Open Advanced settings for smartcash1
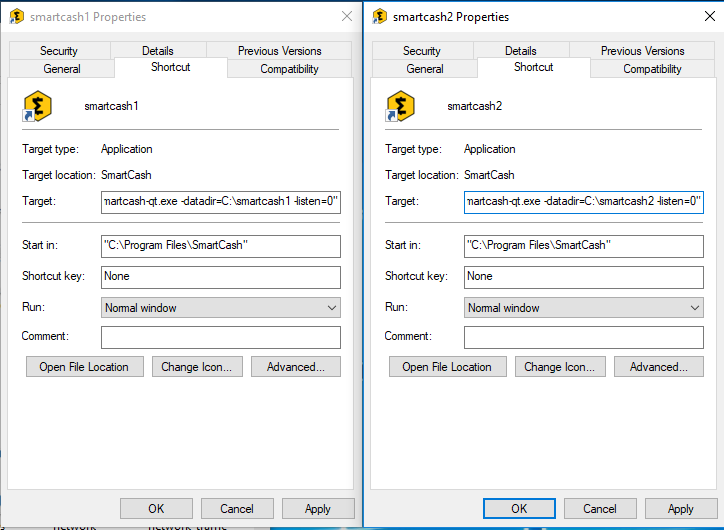 point(296,367)
